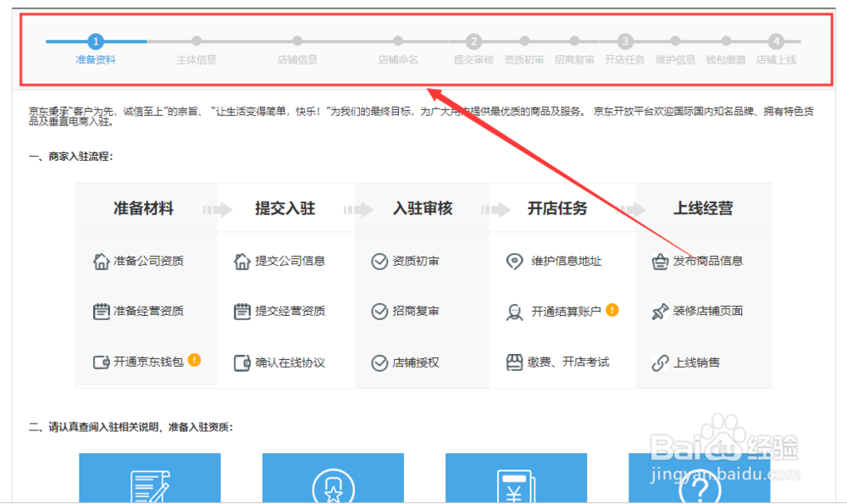The width and height of the screenshot is (847, 504).
Task: Click the orange warning badge after 开通京东钱包
Action: pyautogui.click(x=195, y=360)
